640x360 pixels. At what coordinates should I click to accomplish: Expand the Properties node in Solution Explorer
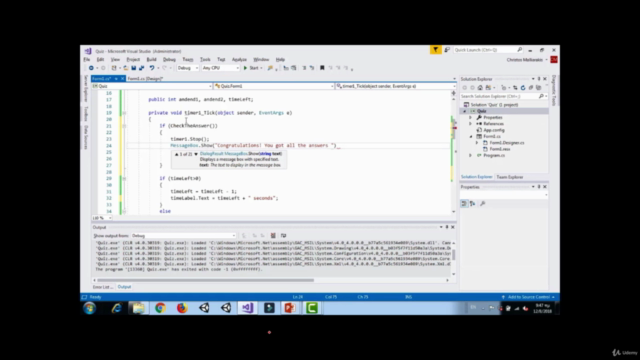coord(471,118)
